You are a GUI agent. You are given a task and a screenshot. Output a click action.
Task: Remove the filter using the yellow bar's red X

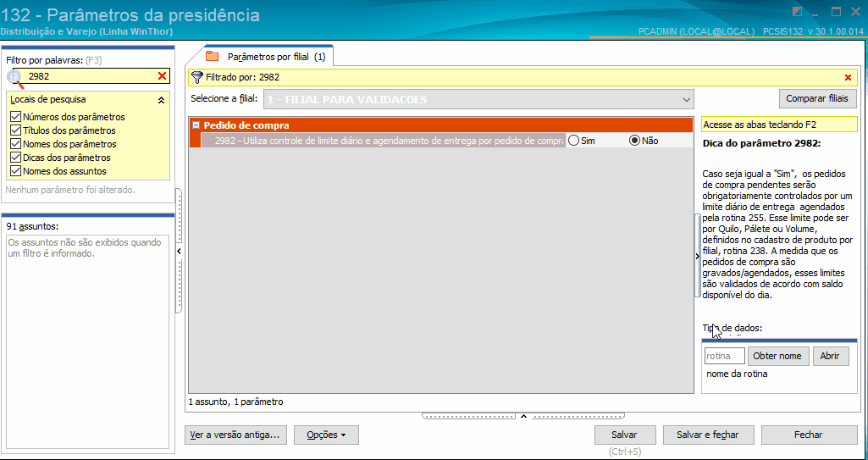click(848, 77)
